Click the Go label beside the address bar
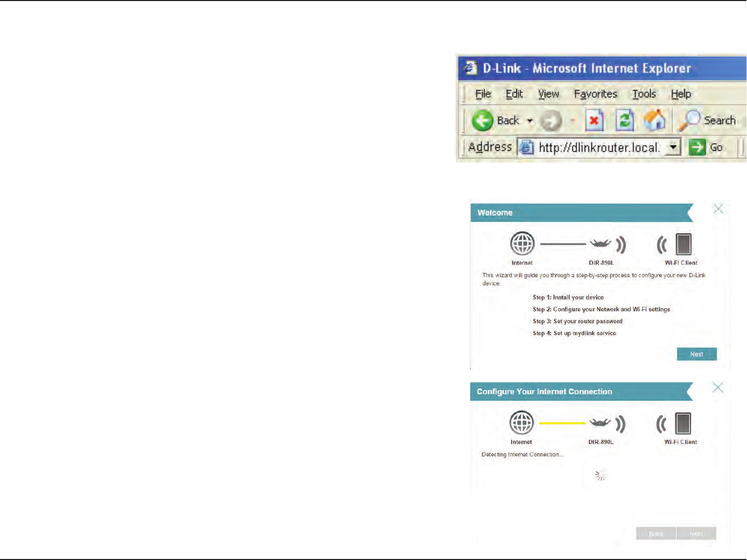747x560 pixels. (x=716, y=148)
